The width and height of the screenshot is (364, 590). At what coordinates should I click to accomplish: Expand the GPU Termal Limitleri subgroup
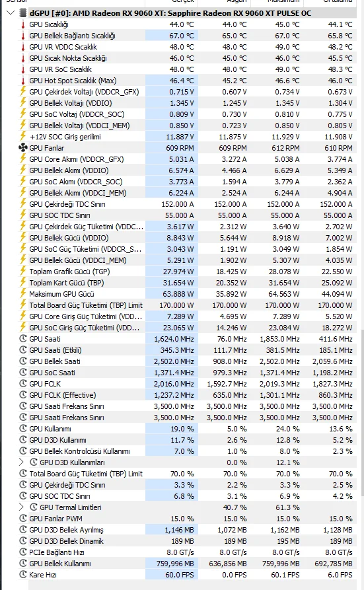coord(21,507)
